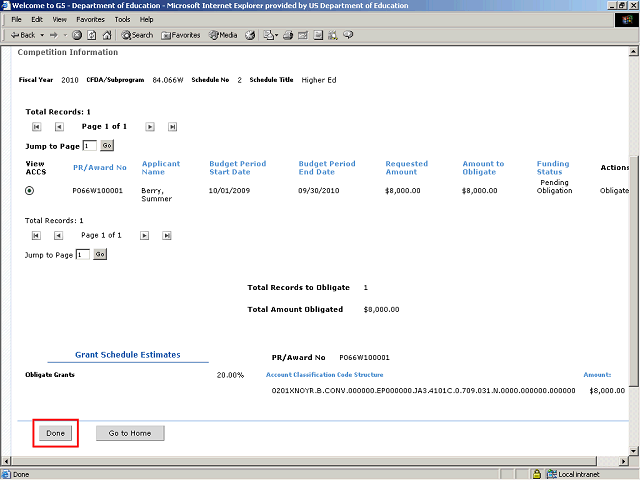
Task: Open the Help menu
Action: pyautogui.click(x=146, y=19)
